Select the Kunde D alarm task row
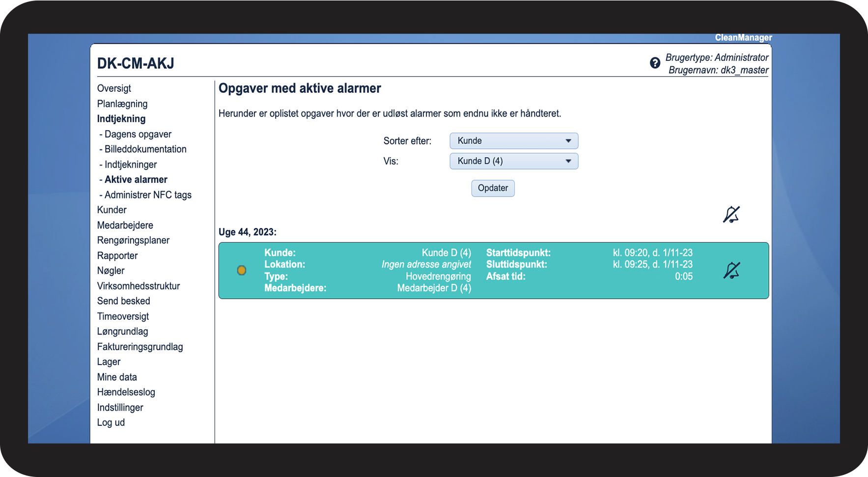The width and height of the screenshot is (868, 477). pos(493,270)
